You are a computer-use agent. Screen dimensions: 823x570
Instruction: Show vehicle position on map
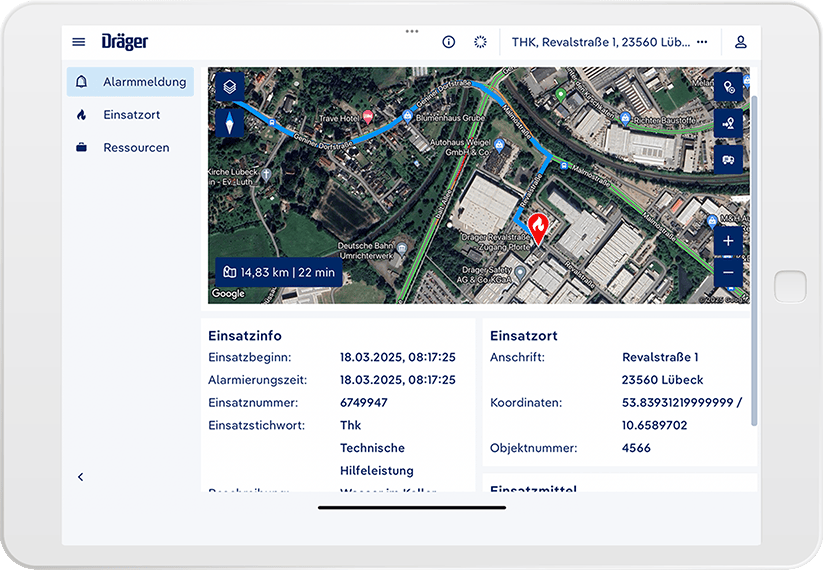pyautogui.click(x=729, y=159)
